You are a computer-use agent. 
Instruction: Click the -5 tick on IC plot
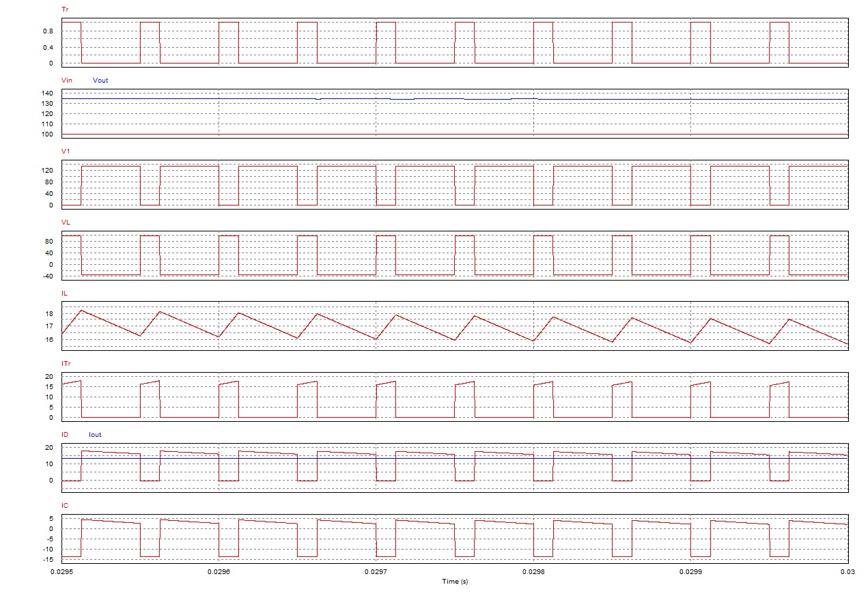coord(49,539)
